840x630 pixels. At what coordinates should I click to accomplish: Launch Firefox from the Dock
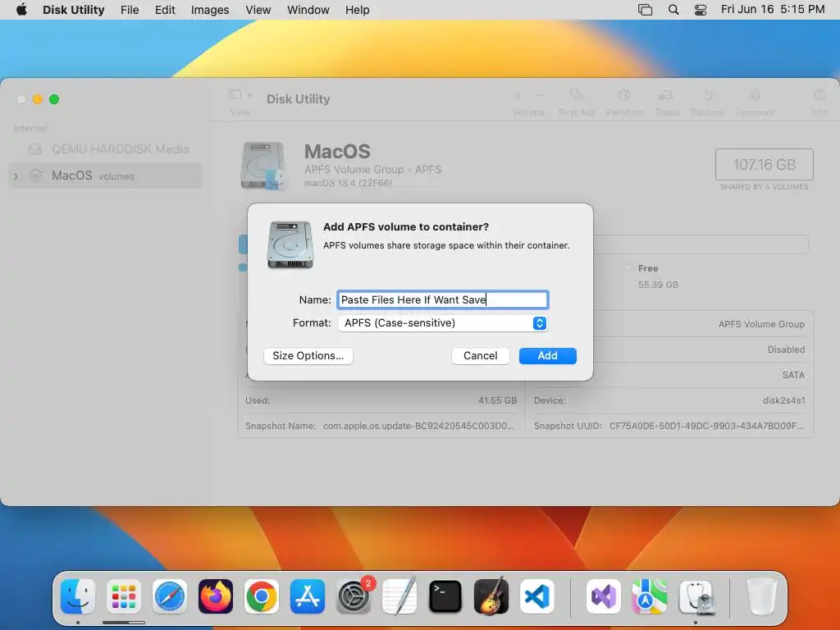[x=216, y=596]
